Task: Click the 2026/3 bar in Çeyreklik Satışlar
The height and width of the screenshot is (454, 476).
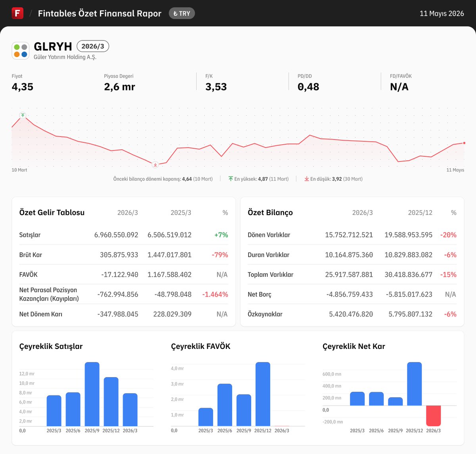Action: pos(130,410)
